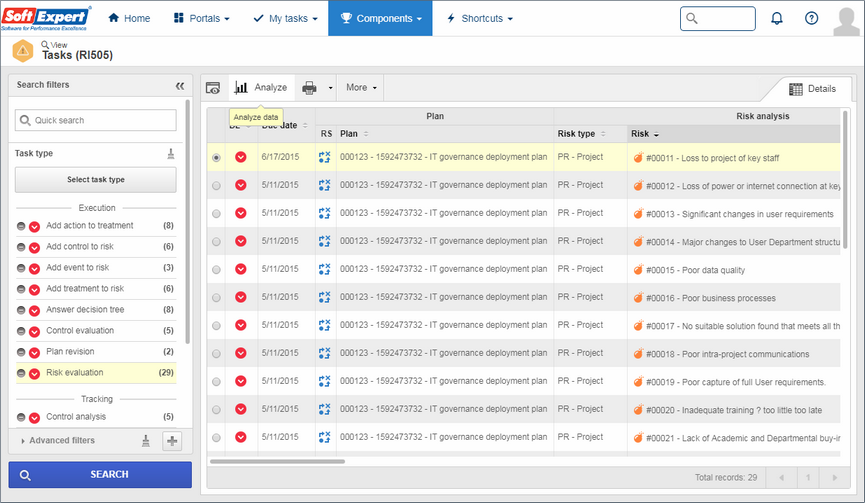This screenshot has height=503, width=865.
Task: Collapse the Search filters panel
Action: click(180, 85)
